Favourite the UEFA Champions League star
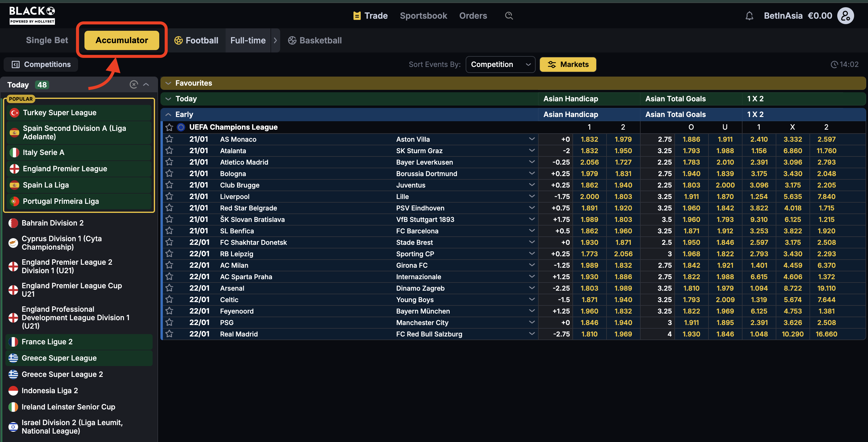Image resolution: width=868 pixels, height=442 pixels. point(169,127)
